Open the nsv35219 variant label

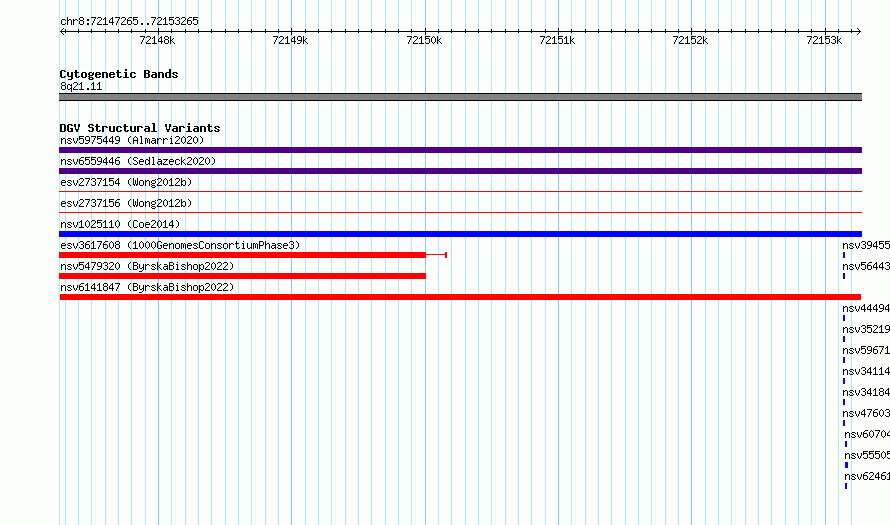click(866, 329)
